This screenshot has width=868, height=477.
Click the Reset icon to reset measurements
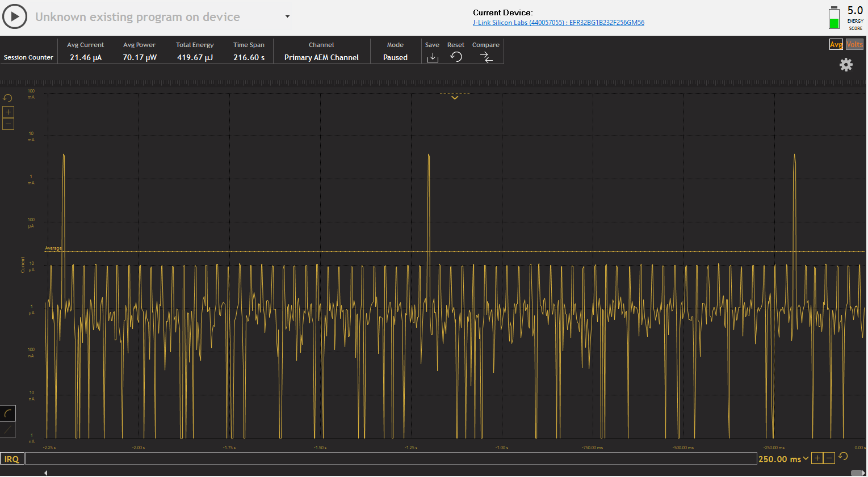point(456,57)
